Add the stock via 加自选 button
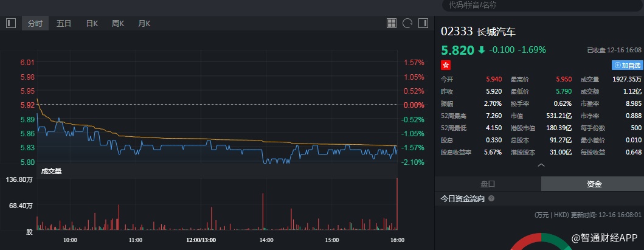 [627, 65]
